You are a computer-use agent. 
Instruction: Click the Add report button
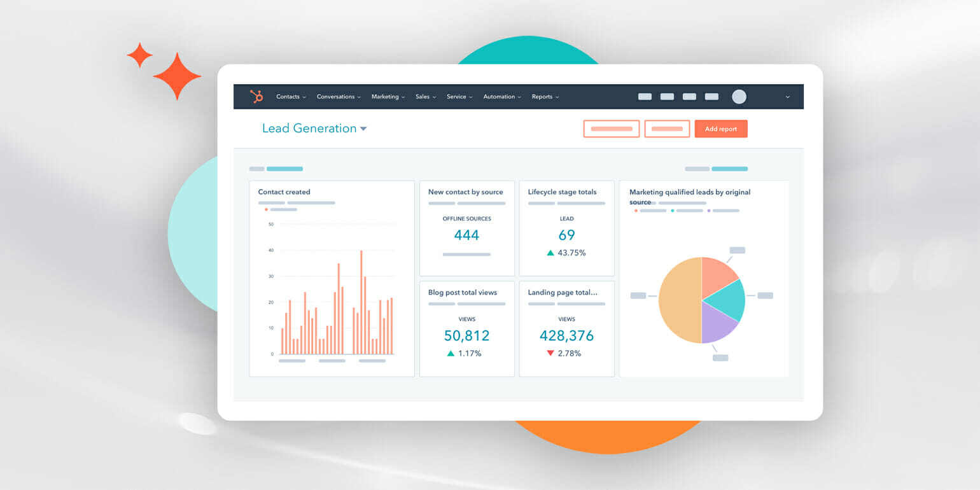720,129
